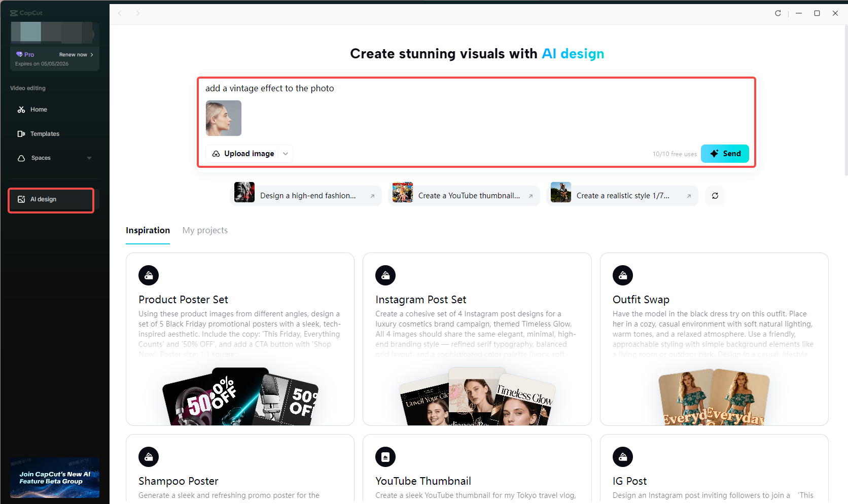Click into the prompt text field
The width and height of the screenshot is (848, 504).
(476, 88)
